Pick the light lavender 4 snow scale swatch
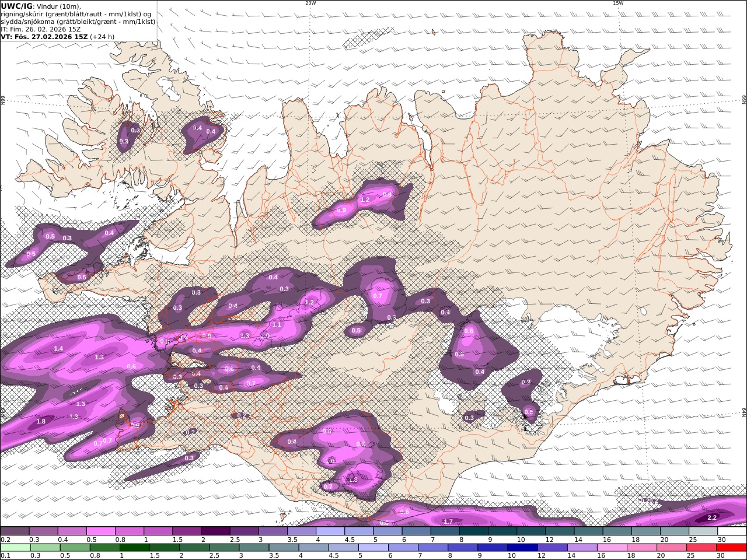 [330, 531]
